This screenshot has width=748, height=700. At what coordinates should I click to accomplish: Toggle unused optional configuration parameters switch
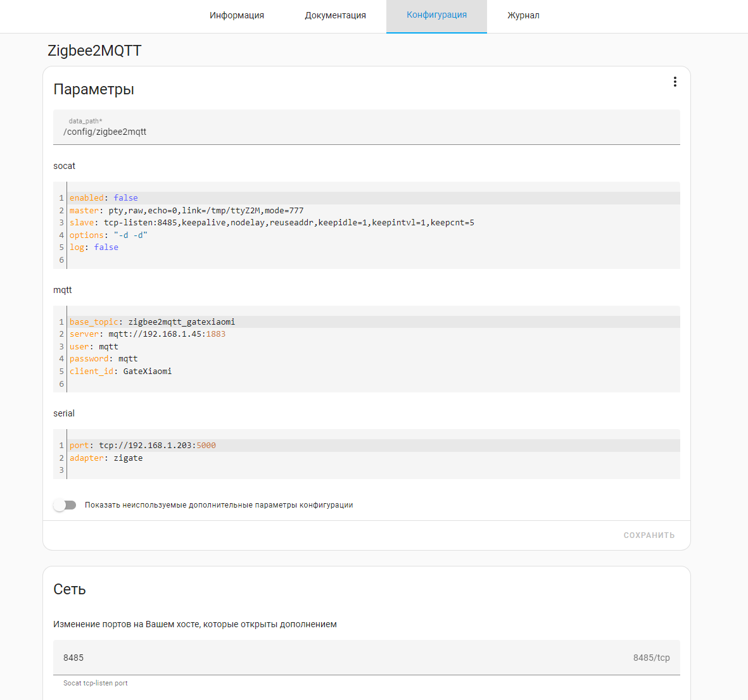click(x=65, y=505)
